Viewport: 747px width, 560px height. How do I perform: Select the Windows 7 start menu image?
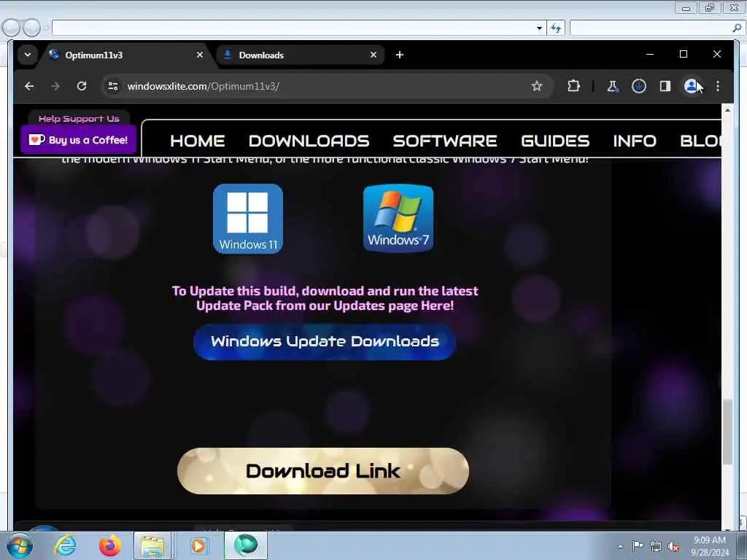click(398, 217)
